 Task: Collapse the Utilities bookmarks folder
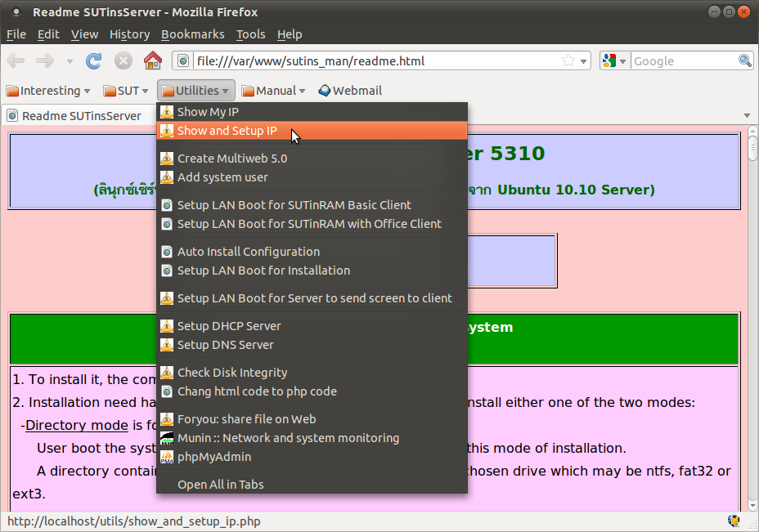[196, 91]
